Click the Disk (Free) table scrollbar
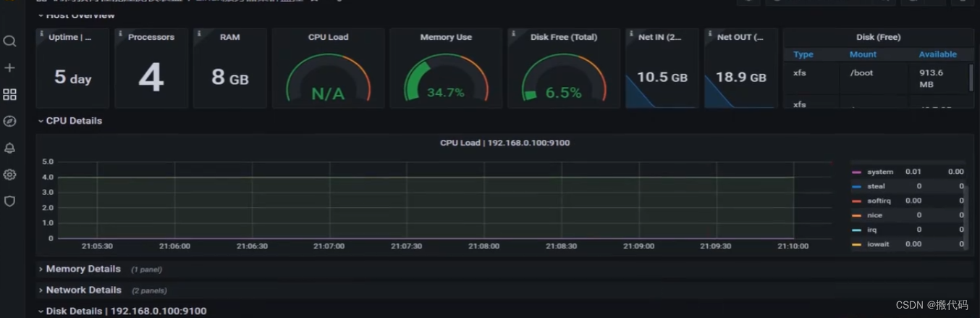 971,78
